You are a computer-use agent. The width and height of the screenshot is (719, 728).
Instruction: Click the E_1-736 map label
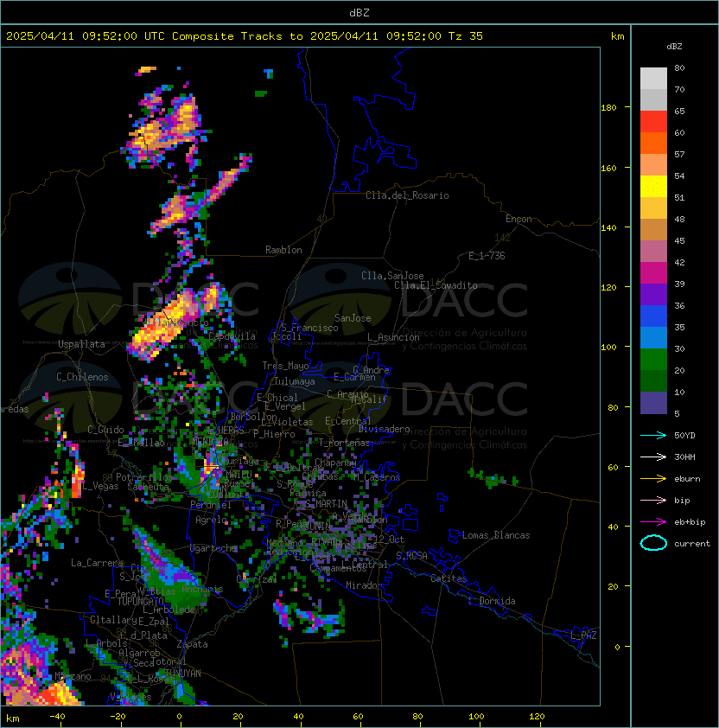tap(487, 256)
